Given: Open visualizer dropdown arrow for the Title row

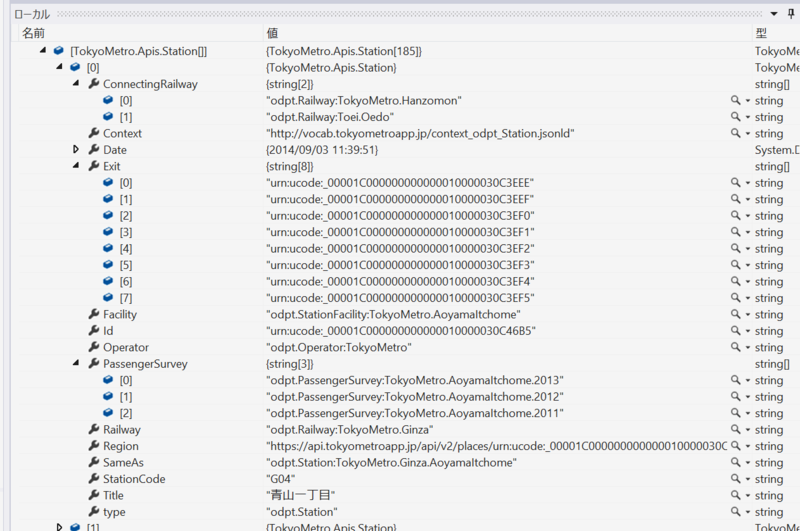Looking at the screenshot, I should 747,495.
